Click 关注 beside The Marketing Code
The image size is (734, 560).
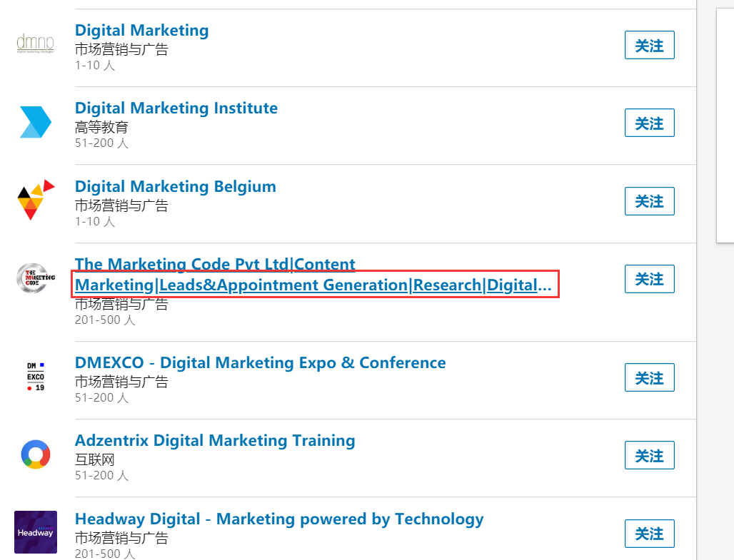[x=649, y=279]
